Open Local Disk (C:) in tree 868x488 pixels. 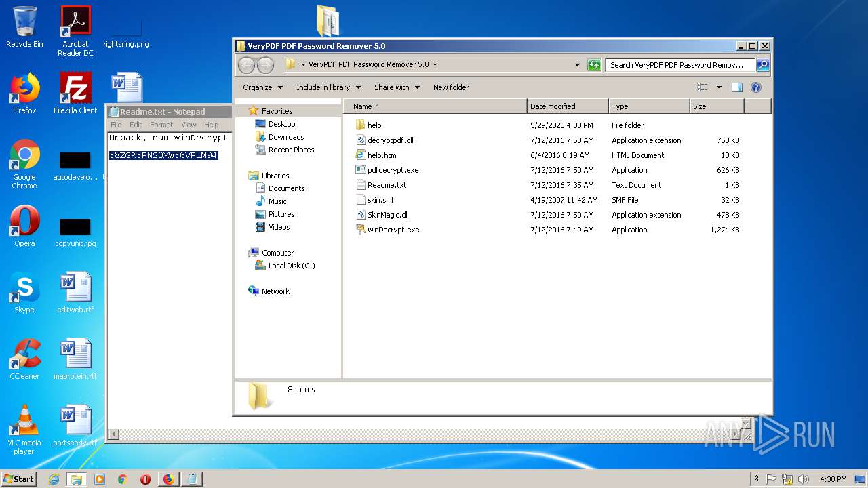coord(285,266)
